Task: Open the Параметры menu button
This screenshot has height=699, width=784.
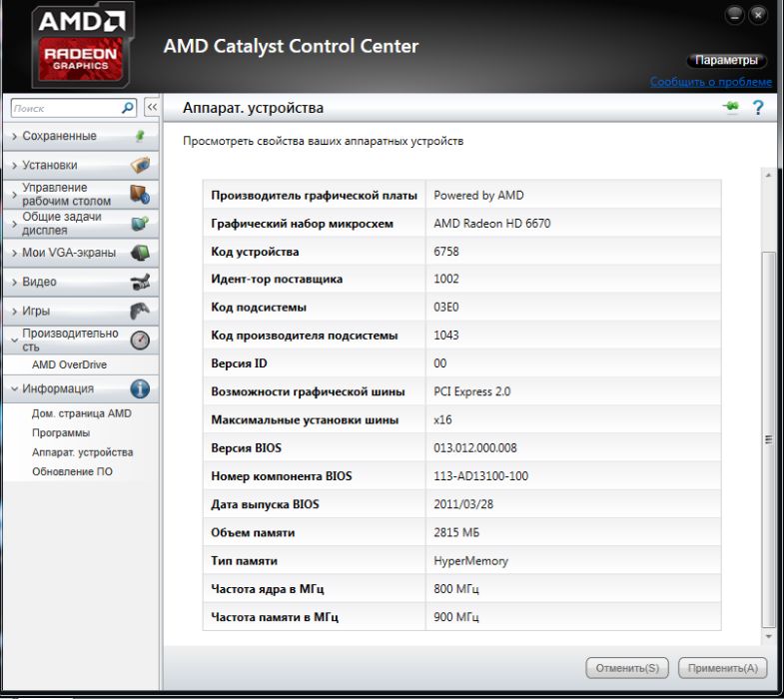Action: click(726, 60)
